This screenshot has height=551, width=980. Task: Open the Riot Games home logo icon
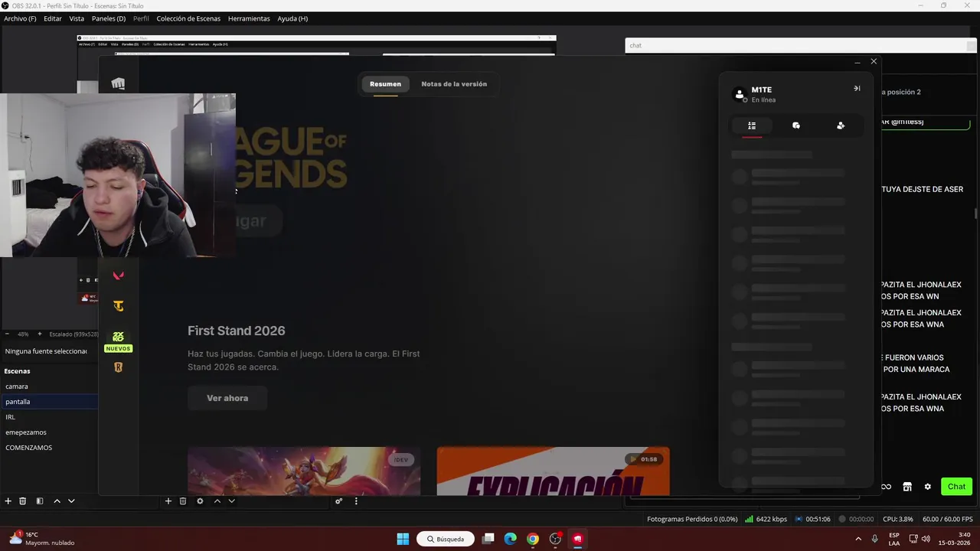point(118,83)
